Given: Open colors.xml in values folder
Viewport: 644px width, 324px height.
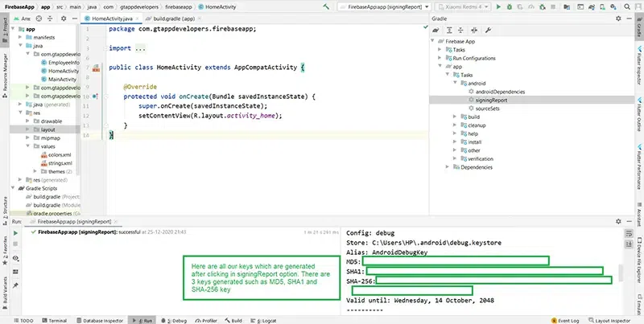Looking at the screenshot, I should [x=60, y=154].
